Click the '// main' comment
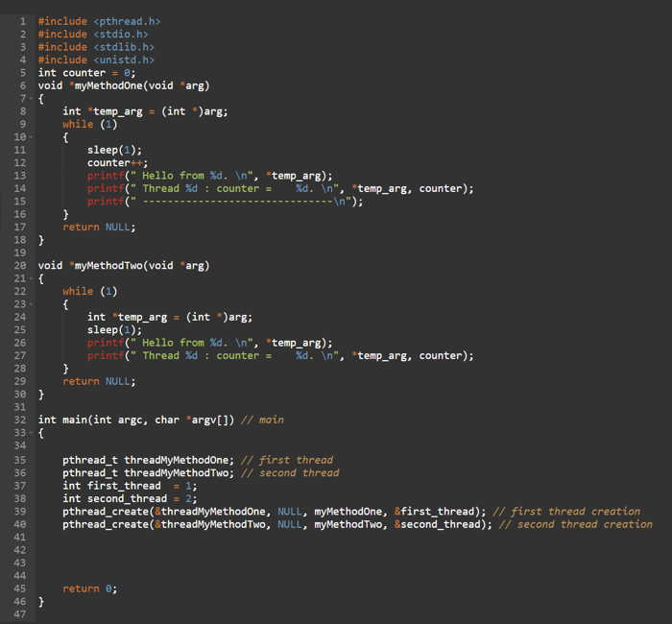 click(x=262, y=420)
